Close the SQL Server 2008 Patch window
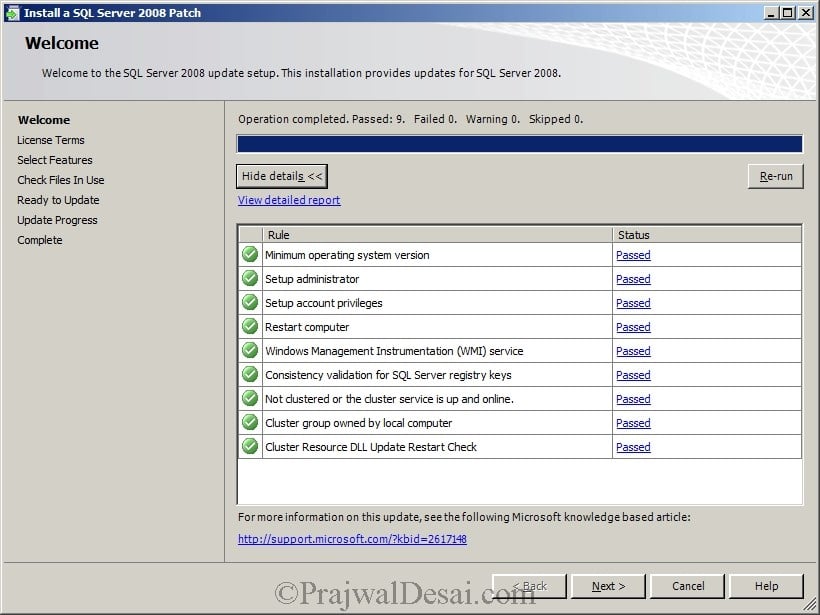The image size is (820, 615). point(805,13)
